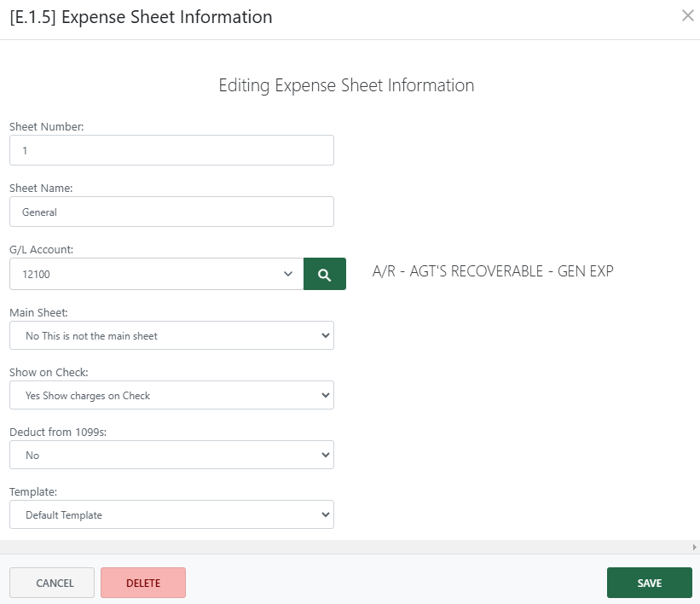Click the [E.1.5] Expense Sheet Information title

click(141, 17)
